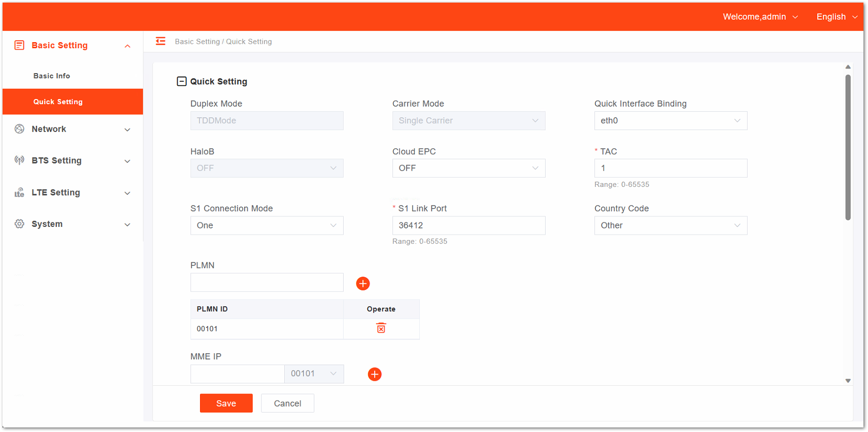Expand the LTE Setting menu chevron
Viewport: 868px width, 432px height.
(x=127, y=193)
